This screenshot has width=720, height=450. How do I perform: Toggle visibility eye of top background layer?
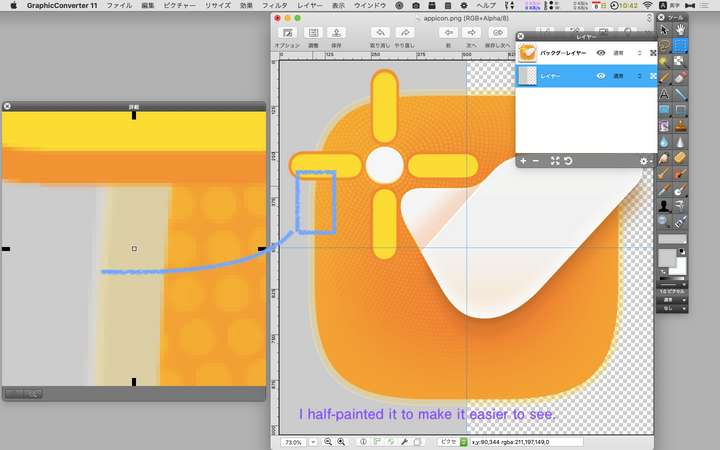(x=601, y=53)
